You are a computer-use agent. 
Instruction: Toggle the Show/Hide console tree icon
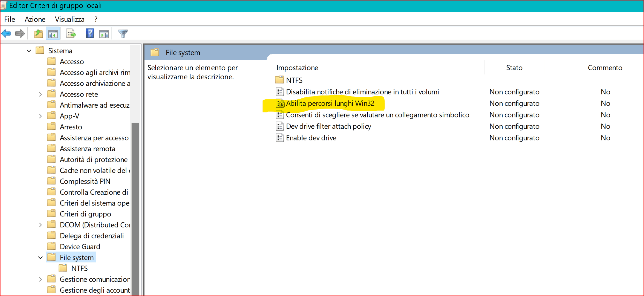point(53,33)
